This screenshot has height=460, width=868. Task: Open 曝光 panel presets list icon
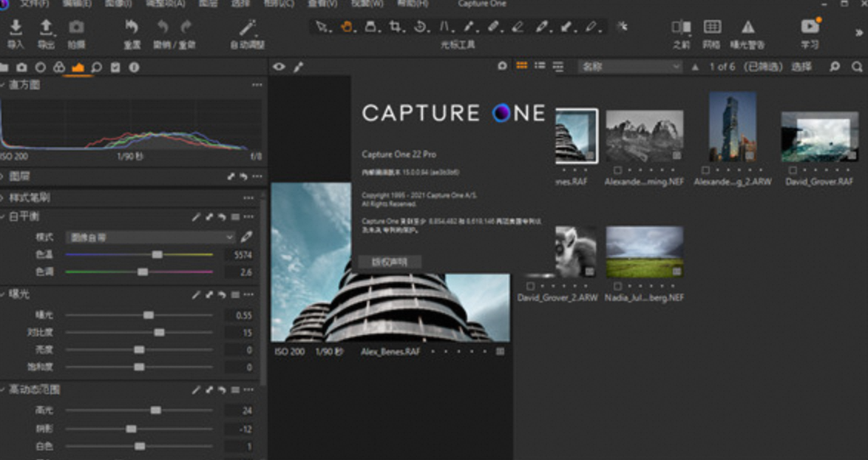coord(235,295)
